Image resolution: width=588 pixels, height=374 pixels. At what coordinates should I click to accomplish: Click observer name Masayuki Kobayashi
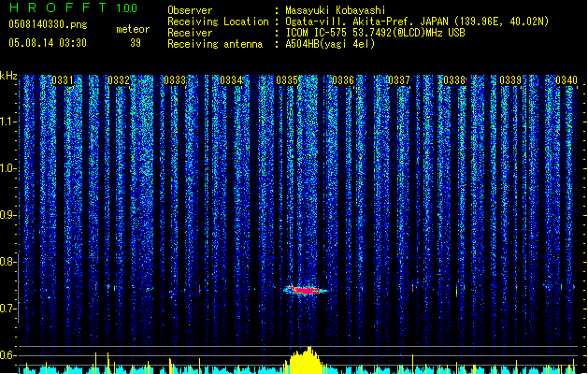(x=336, y=10)
